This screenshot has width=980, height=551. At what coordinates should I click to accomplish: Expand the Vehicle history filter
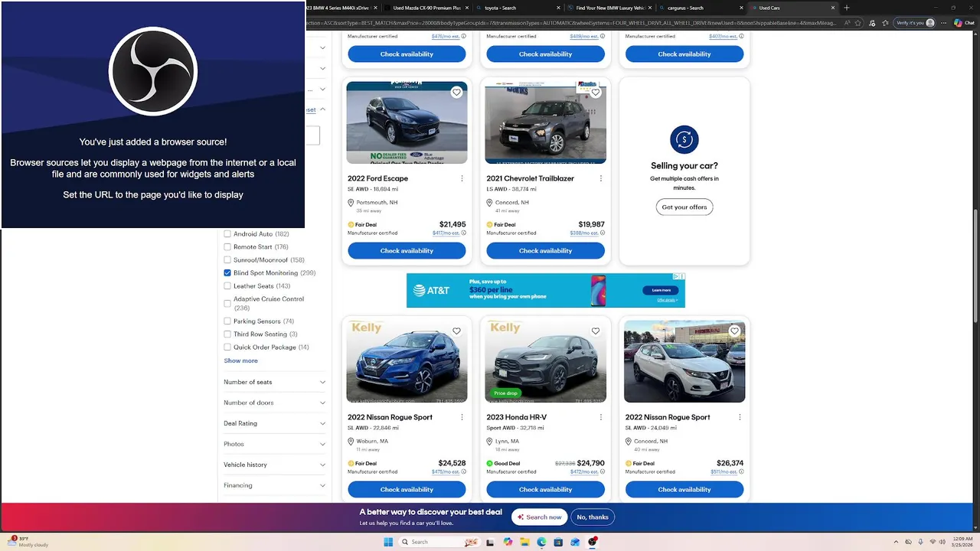tap(274, 465)
